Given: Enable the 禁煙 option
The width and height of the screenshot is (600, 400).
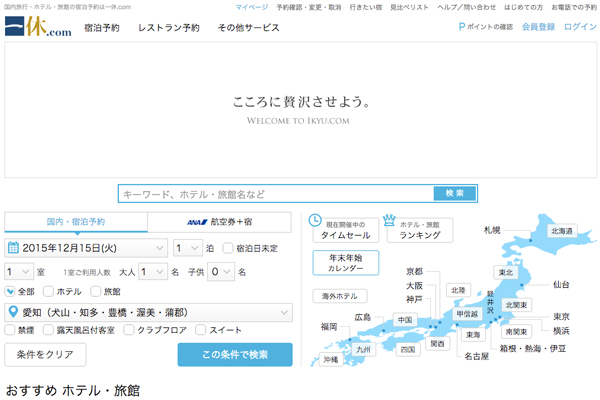Looking at the screenshot, I should [10, 330].
